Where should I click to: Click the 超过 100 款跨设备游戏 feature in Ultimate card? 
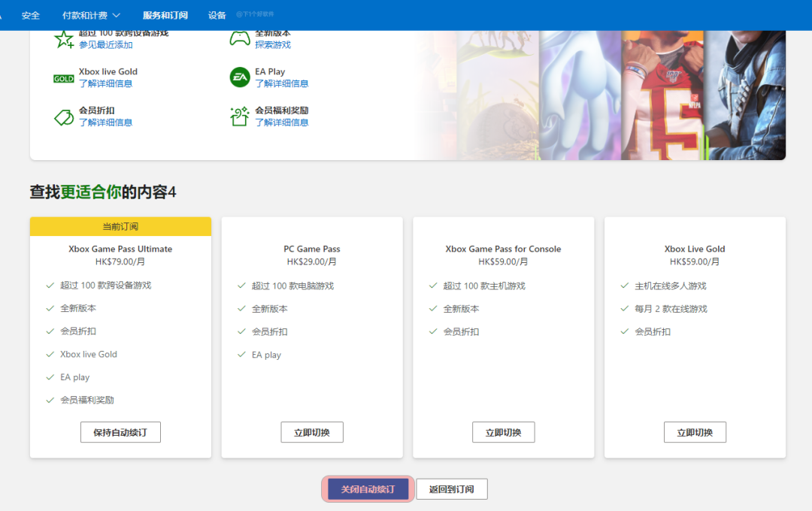point(106,286)
